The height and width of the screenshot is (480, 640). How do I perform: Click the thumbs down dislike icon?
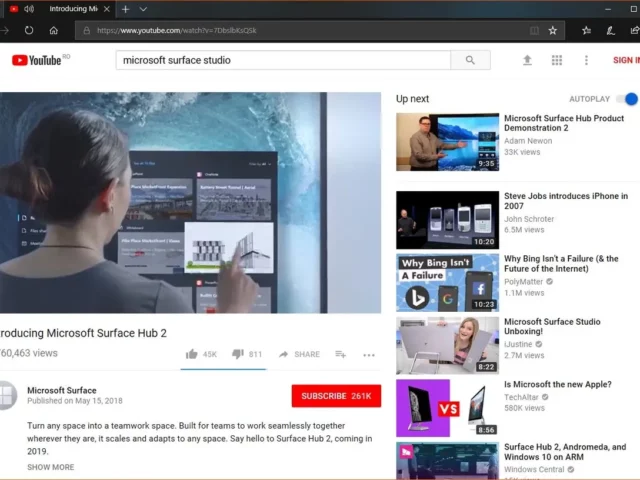coord(238,354)
